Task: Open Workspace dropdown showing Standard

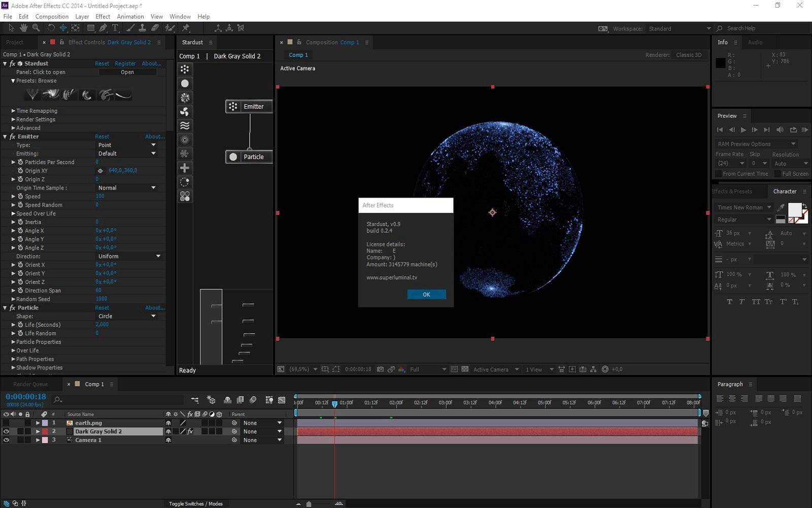Action: pyautogui.click(x=679, y=28)
